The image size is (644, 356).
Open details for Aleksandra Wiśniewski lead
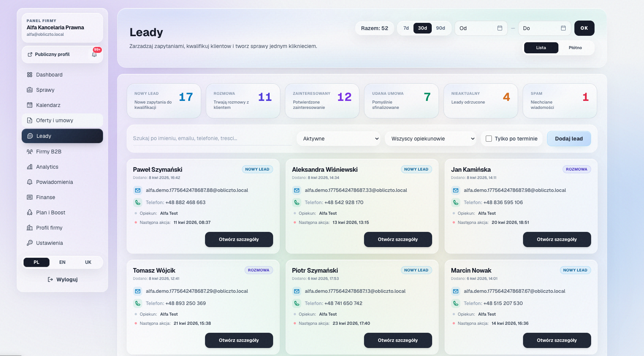pos(398,239)
